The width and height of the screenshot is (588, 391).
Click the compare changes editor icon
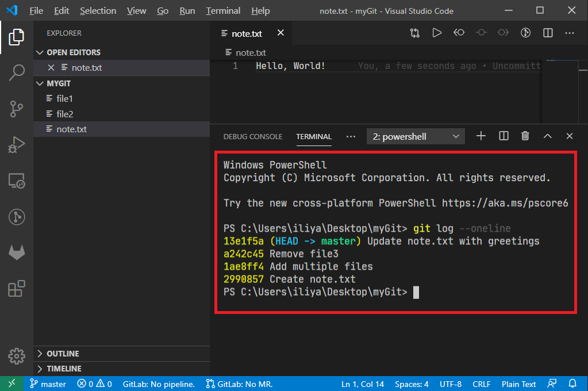[x=415, y=33]
